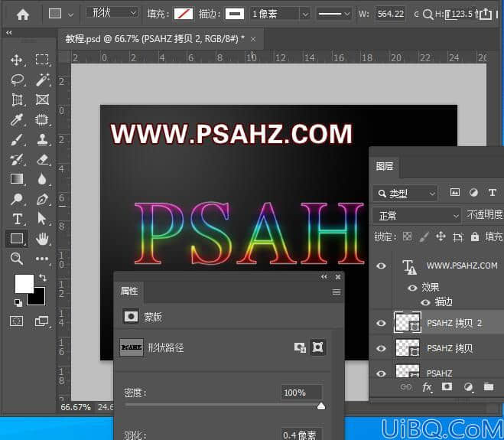
Task: Filter layers by pixel image type
Action: pyautogui.click(x=454, y=192)
